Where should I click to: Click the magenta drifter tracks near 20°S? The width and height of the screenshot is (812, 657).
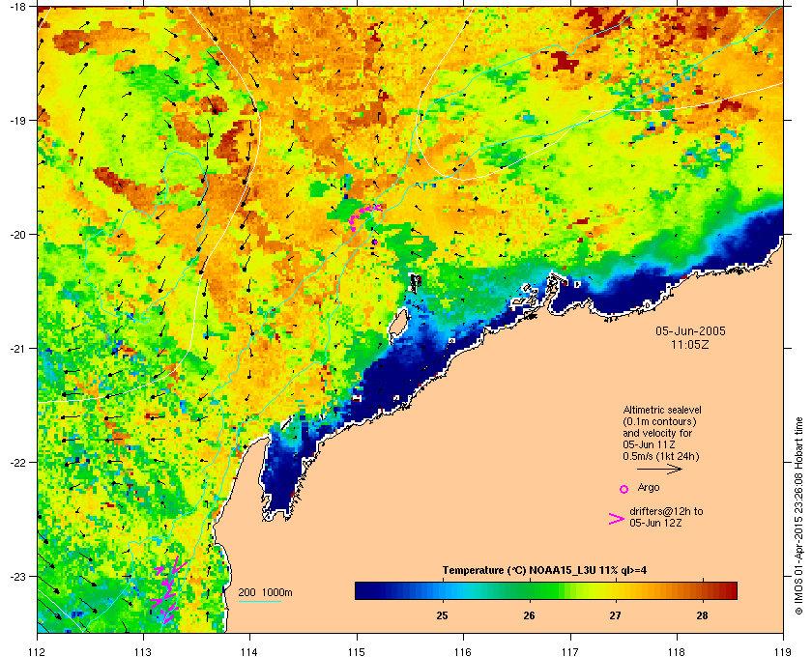coord(365,217)
